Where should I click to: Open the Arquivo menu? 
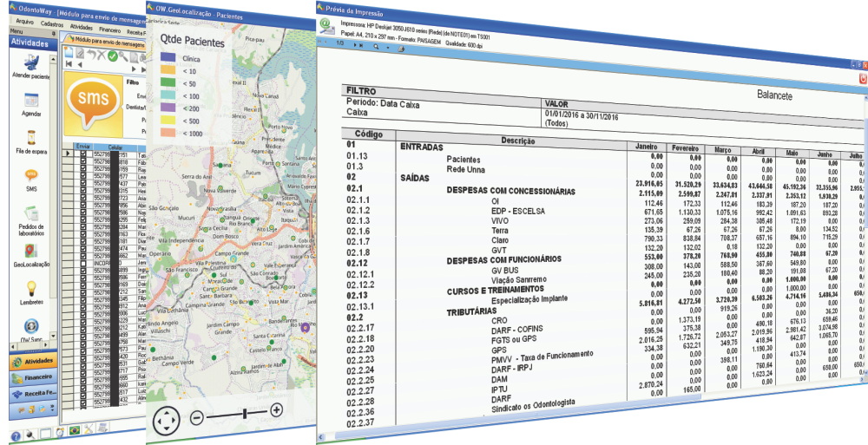(x=25, y=22)
